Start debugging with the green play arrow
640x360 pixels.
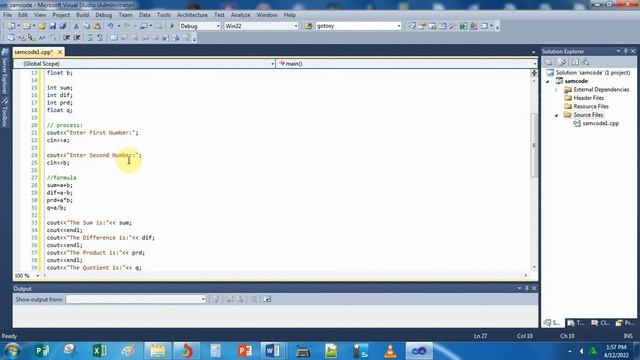tap(172, 26)
